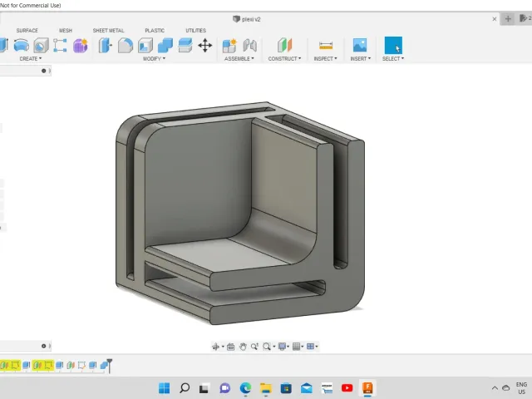Screen dimensions: 532x399
Task: Open the Display Settings dropdown arrow
Action: (x=288, y=347)
